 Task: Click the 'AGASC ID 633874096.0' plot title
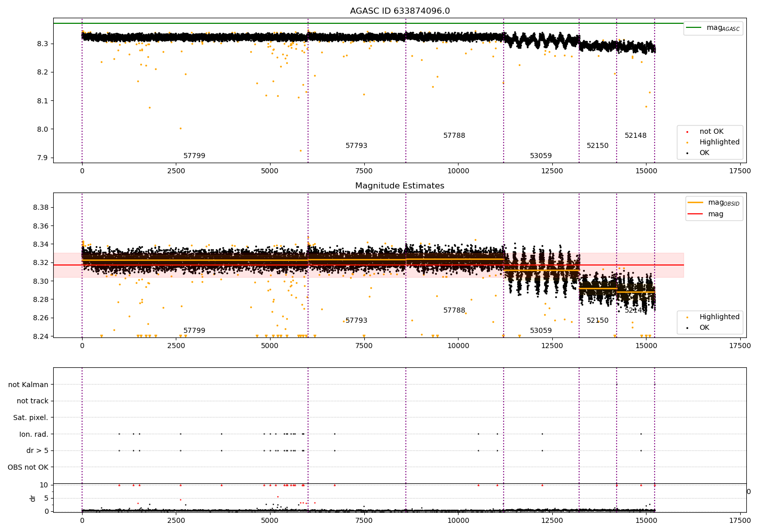[400, 11]
